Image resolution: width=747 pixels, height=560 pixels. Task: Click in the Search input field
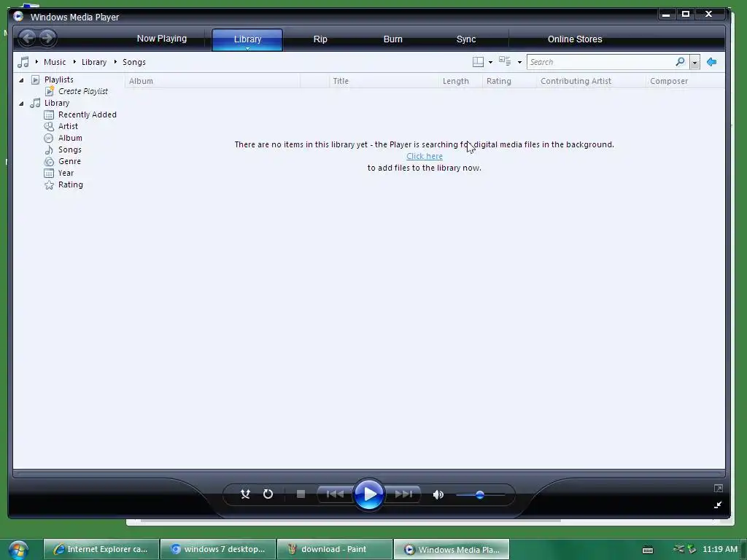[601, 62]
